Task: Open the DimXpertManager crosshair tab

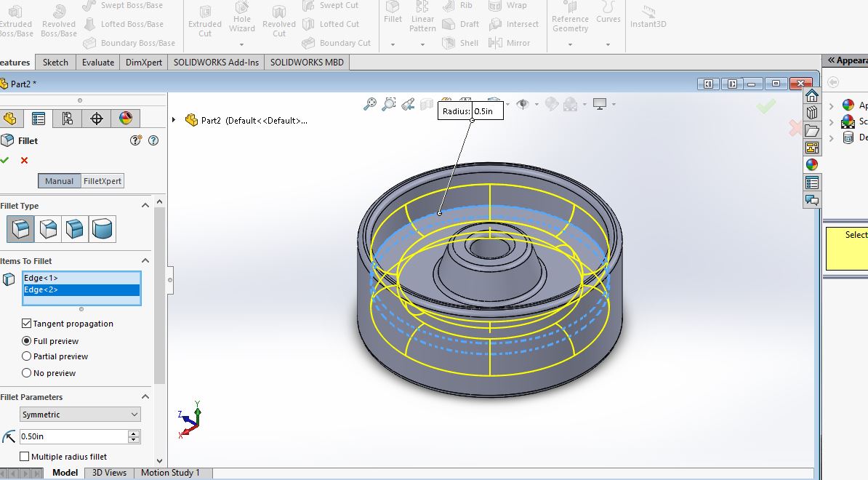Action: (x=96, y=119)
